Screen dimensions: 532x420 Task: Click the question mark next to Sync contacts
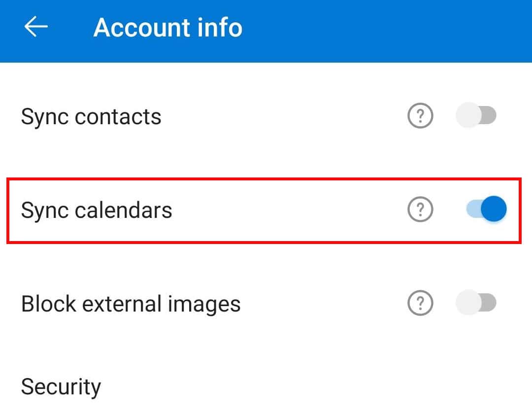click(420, 115)
